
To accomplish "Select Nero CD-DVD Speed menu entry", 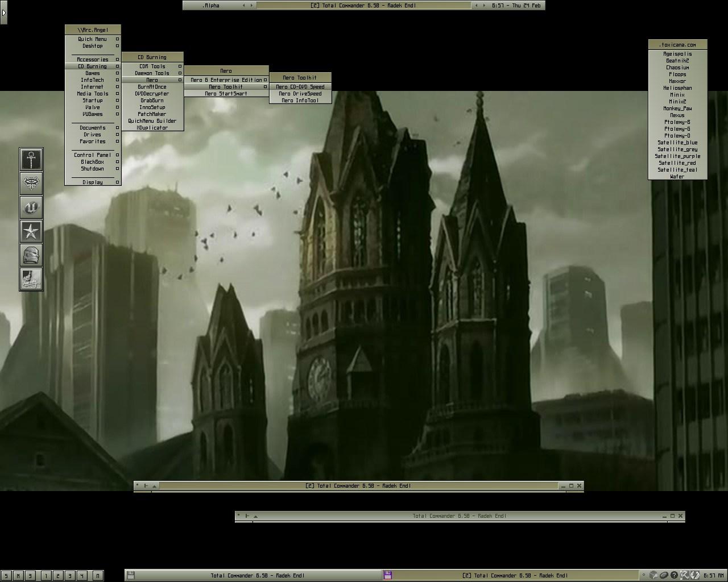I will pyautogui.click(x=300, y=87).
